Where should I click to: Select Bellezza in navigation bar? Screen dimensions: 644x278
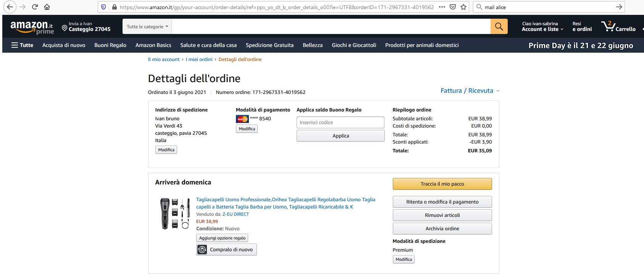pos(313,45)
